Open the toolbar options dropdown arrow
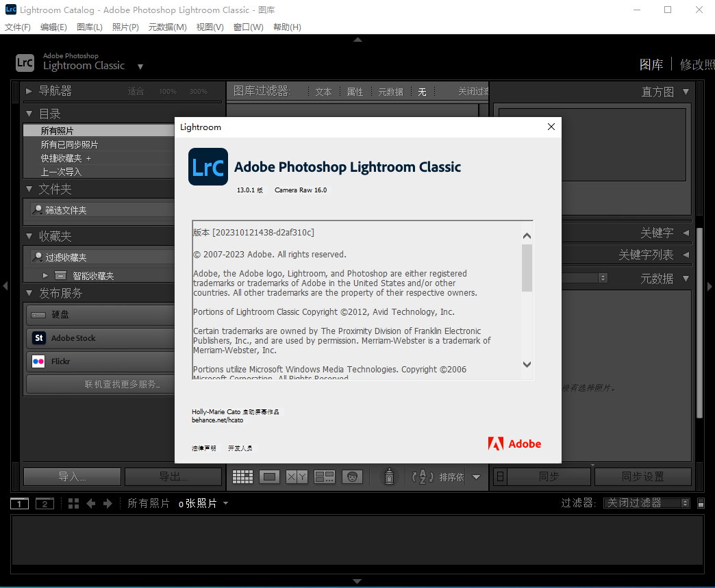The height and width of the screenshot is (588, 715). click(477, 477)
